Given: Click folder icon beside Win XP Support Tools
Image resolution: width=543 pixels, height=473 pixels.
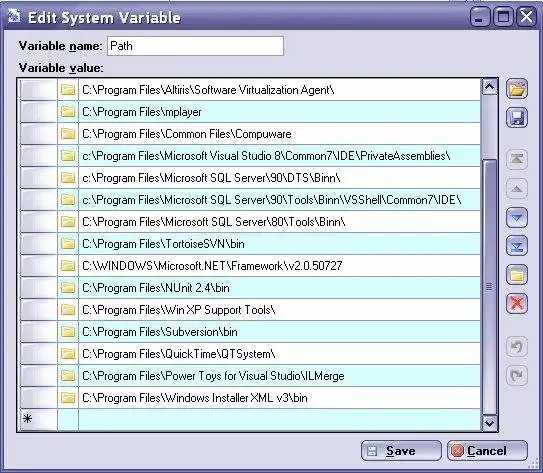Looking at the screenshot, I should [x=68, y=310].
